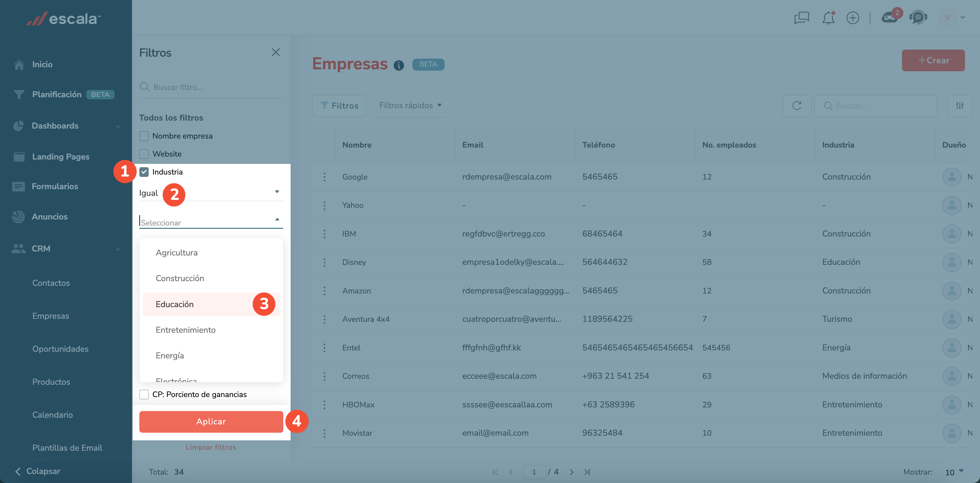Click the Buscar filtro search field
The image size is (980, 483).
click(211, 87)
